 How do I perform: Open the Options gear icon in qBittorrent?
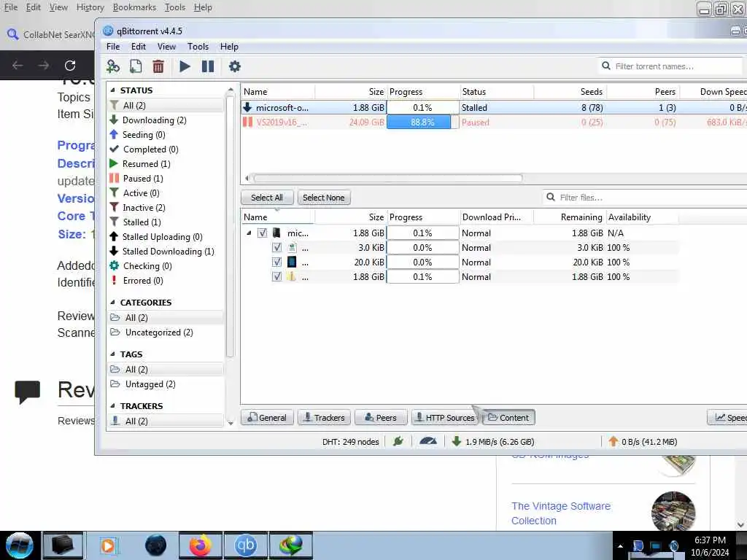(234, 66)
